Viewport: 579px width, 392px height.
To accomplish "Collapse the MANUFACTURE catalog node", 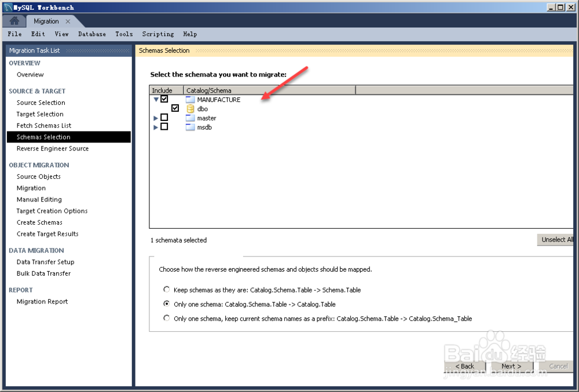I will click(x=156, y=99).
